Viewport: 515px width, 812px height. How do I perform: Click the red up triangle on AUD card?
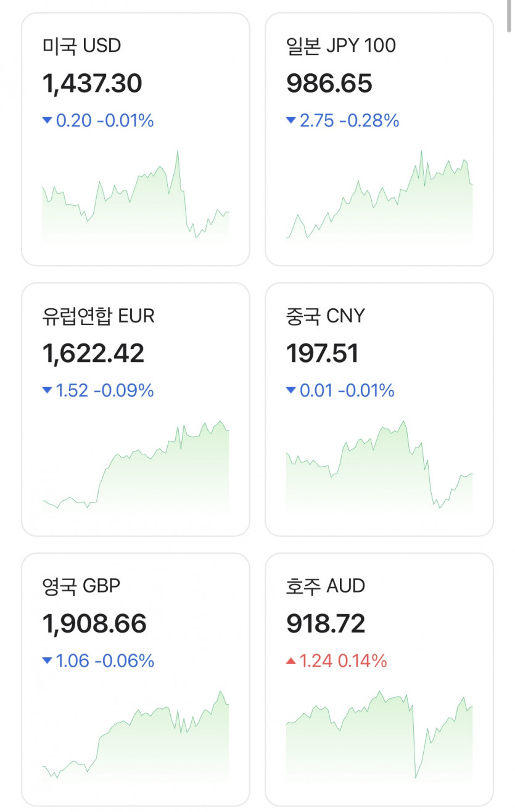[291, 662]
